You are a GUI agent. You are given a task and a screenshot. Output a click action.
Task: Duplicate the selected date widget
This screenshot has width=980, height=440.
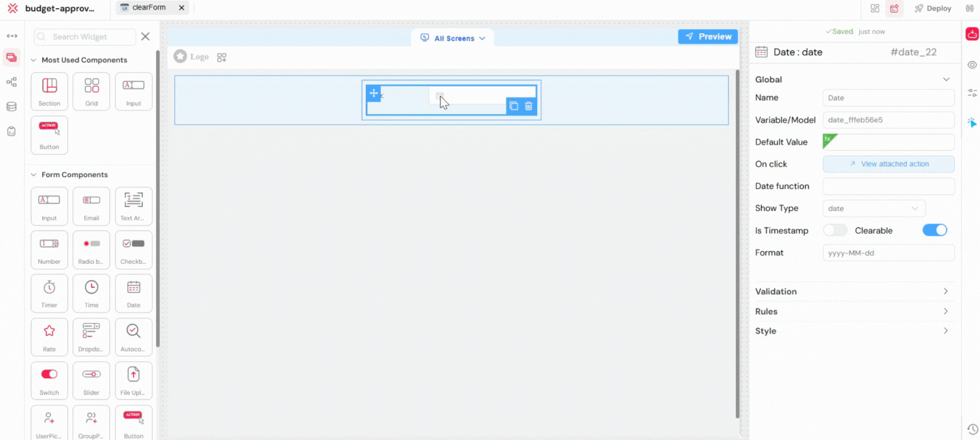514,106
